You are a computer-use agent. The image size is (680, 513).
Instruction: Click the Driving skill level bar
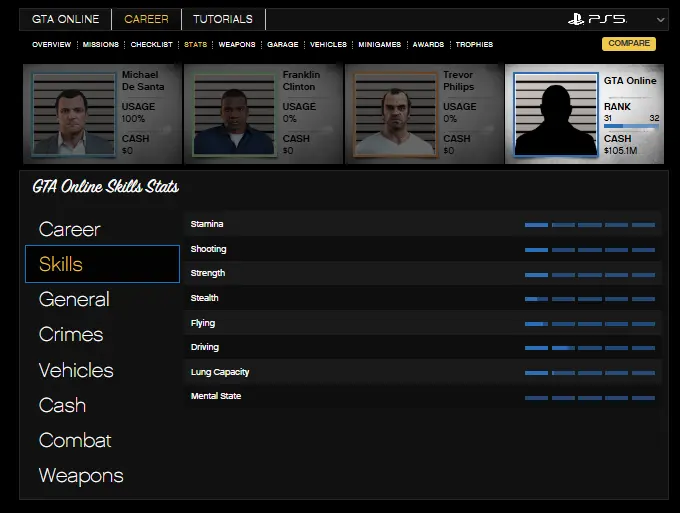[590, 348]
